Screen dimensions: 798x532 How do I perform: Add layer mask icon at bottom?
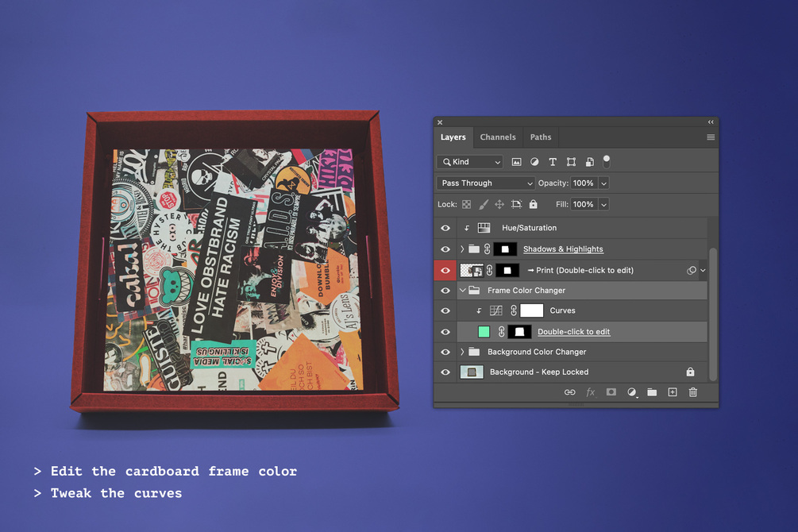611,392
